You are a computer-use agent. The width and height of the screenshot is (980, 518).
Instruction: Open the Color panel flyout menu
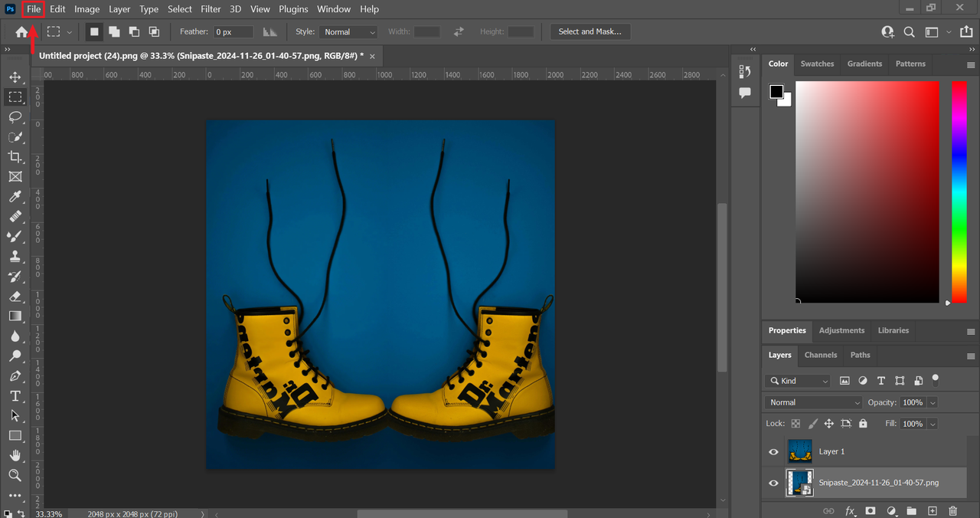tap(971, 64)
